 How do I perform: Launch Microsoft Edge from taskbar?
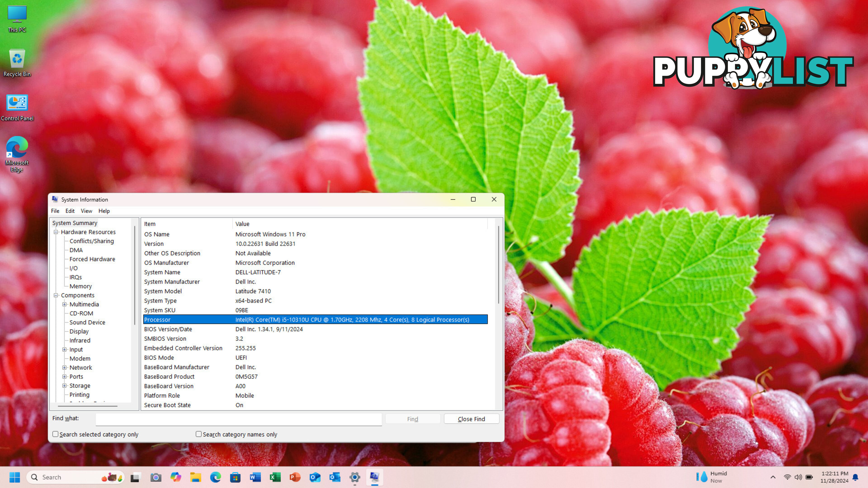(x=215, y=477)
